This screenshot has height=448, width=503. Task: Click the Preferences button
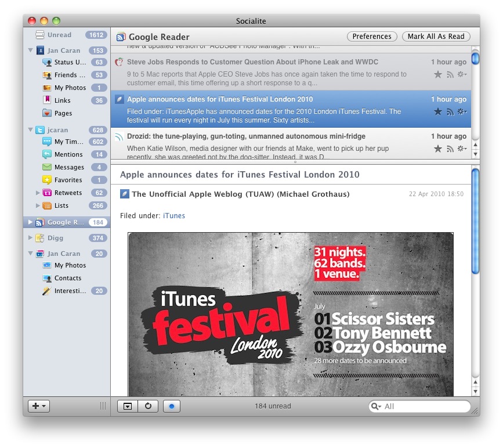pos(371,36)
